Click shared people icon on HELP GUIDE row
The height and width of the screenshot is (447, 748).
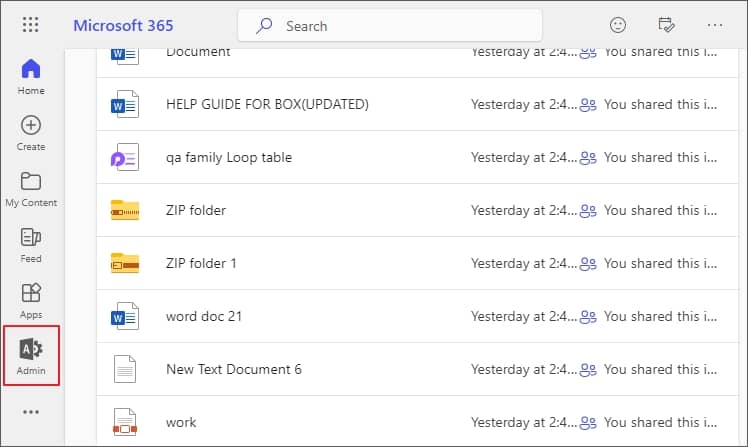[588, 104]
